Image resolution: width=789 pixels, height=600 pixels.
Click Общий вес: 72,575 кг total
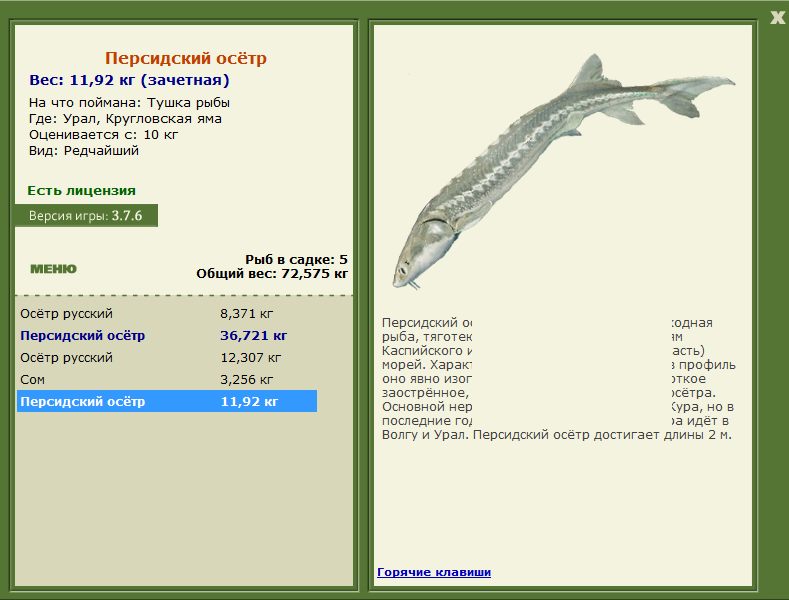tap(272, 274)
